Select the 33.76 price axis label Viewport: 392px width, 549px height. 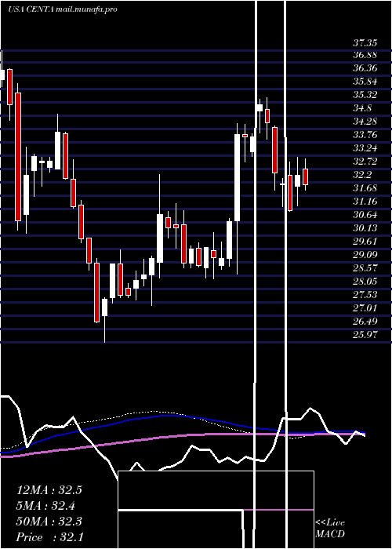click(x=365, y=135)
